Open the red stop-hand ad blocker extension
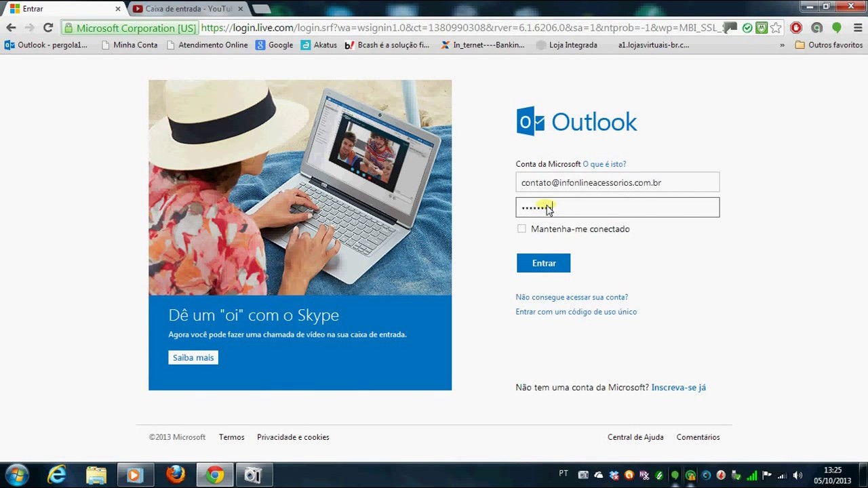The height and width of the screenshot is (488, 868). click(796, 28)
